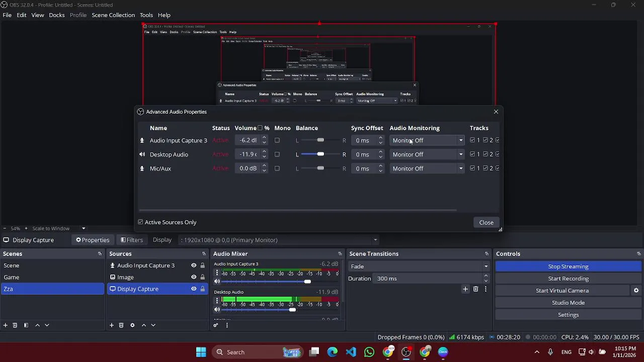Open the View menu
Image resolution: width=644 pixels, height=362 pixels.
[x=38, y=15]
